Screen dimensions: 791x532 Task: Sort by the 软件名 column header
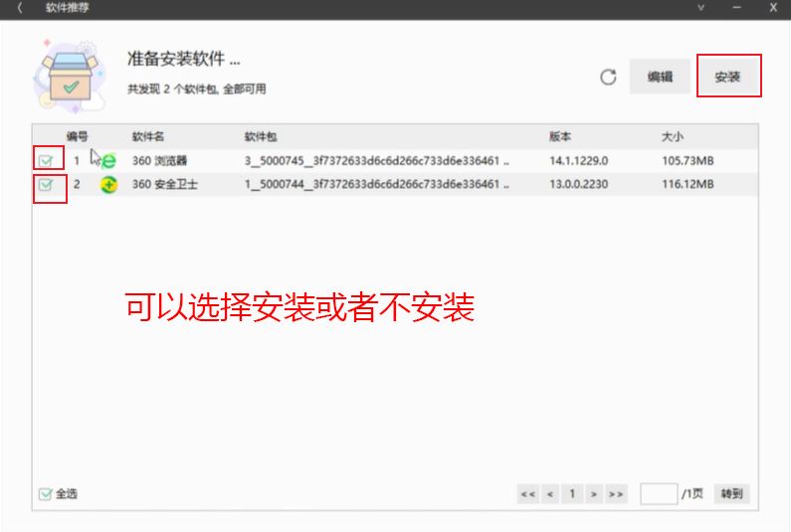click(147, 136)
